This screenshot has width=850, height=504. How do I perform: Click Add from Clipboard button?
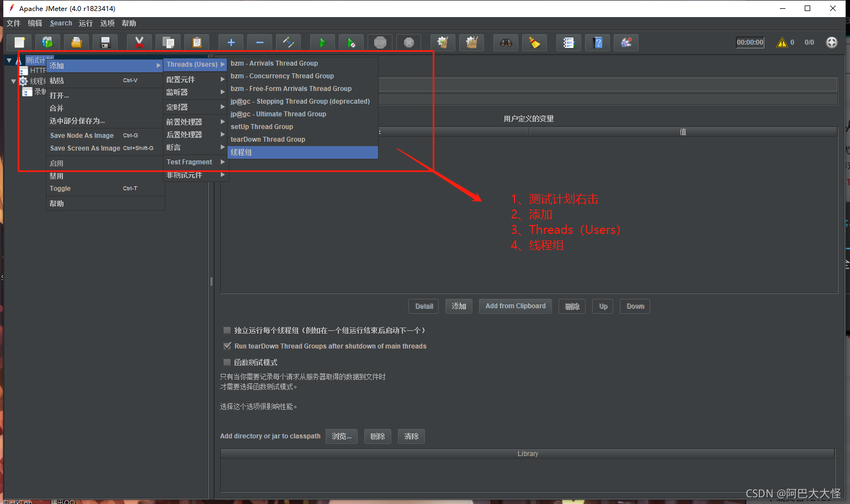(516, 306)
